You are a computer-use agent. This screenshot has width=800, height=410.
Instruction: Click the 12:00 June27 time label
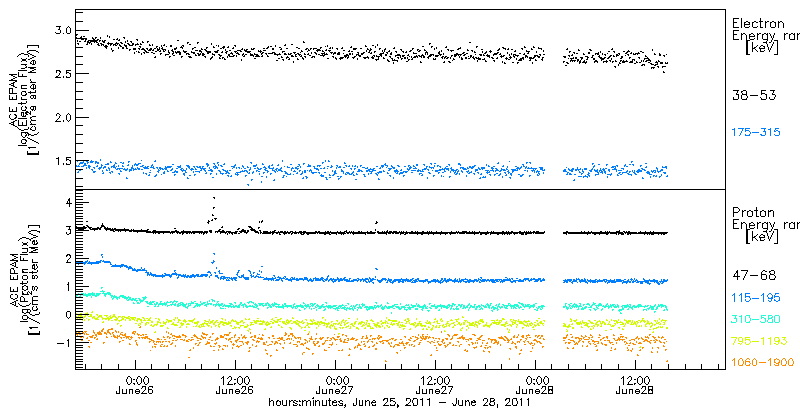coord(435,386)
